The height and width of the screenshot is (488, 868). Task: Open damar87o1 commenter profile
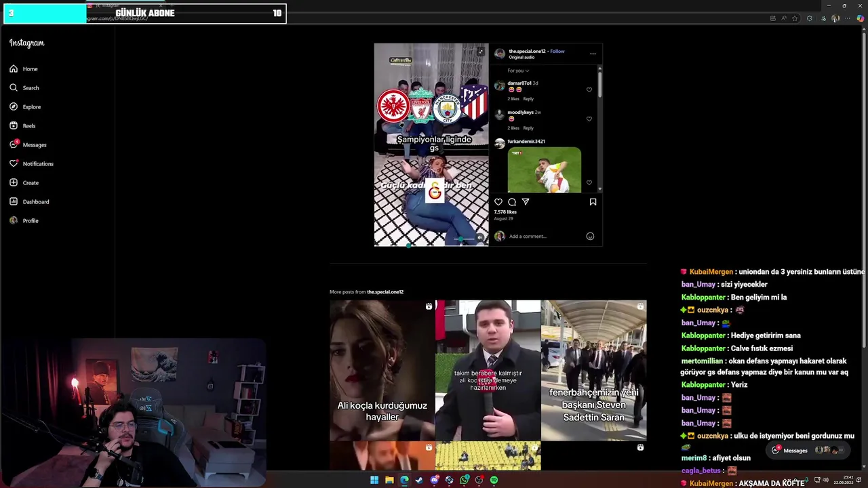click(x=519, y=83)
